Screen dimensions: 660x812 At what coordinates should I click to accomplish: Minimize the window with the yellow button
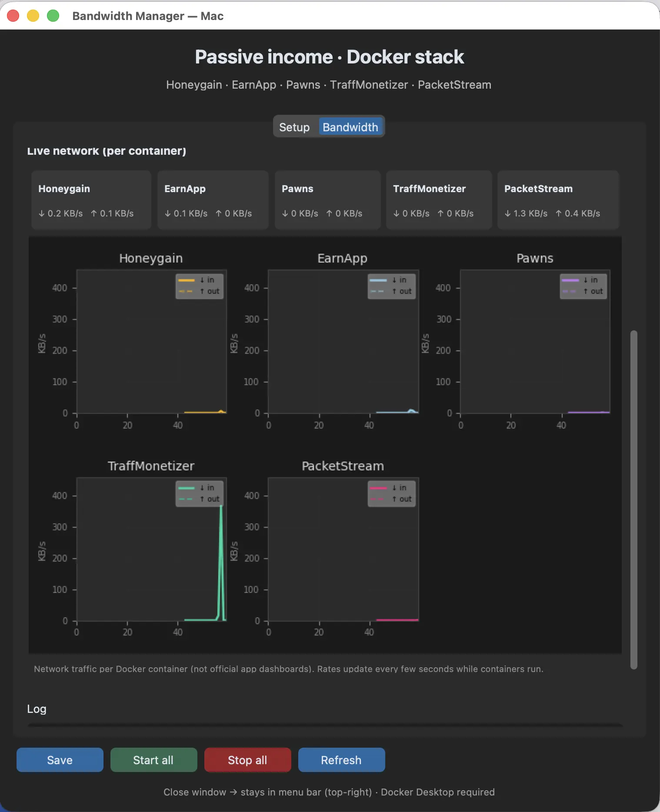[33, 16]
